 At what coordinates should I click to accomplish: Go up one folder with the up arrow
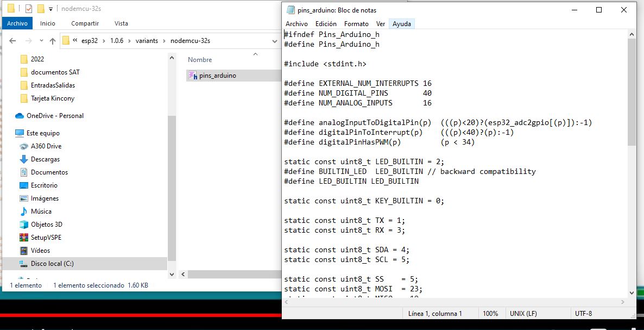[53, 41]
